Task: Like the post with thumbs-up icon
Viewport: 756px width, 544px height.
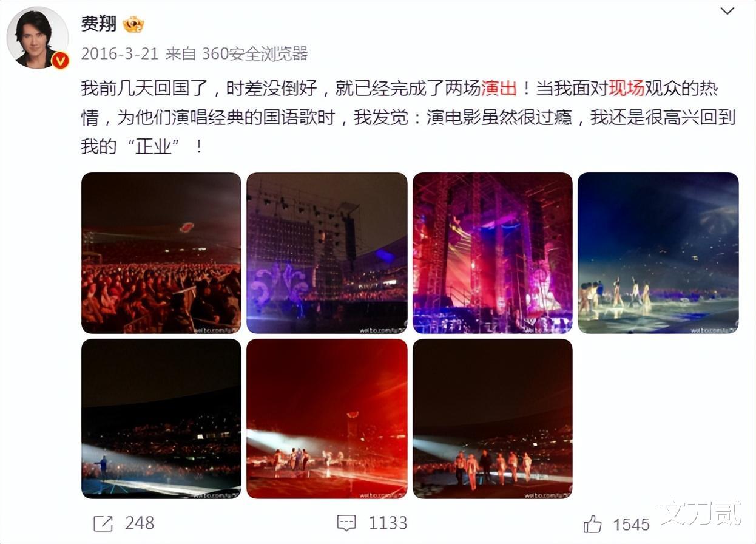Action: point(593,524)
